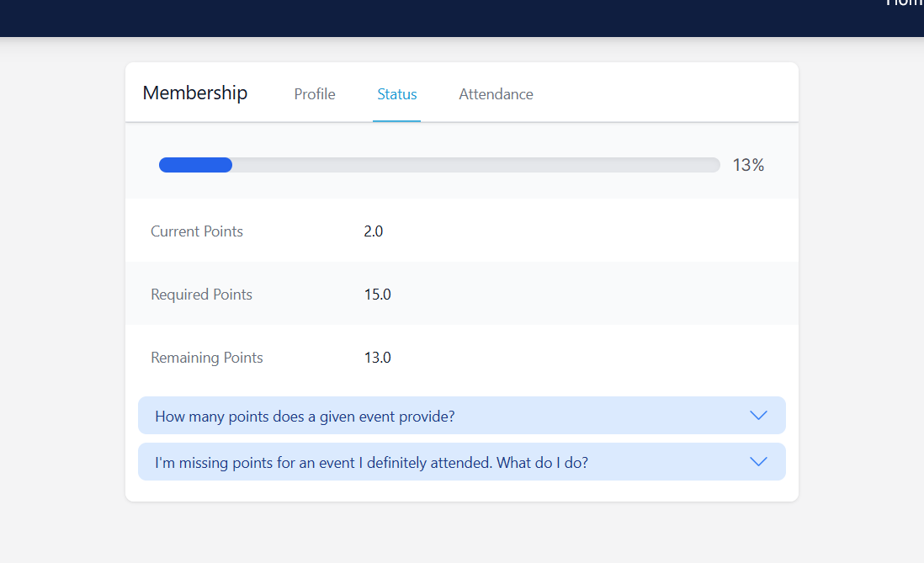Select the 13.0 remaining points value
Image resolution: width=924 pixels, height=563 pixels.
click(377, 358)
